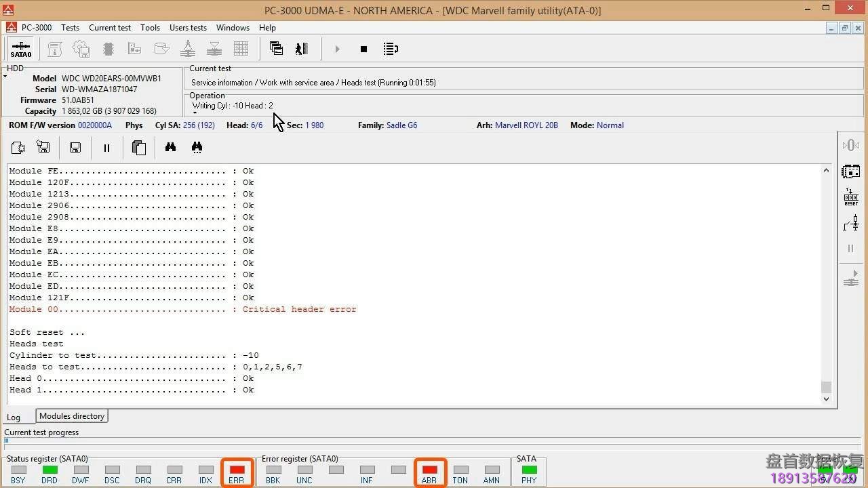The image size is (868, 488).
Task: Click the find next binoculars icon
Action: [197, 147]
